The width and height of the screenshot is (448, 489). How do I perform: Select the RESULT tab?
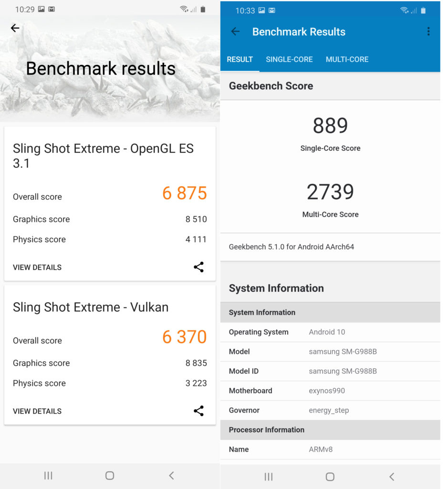coord(240,59)
